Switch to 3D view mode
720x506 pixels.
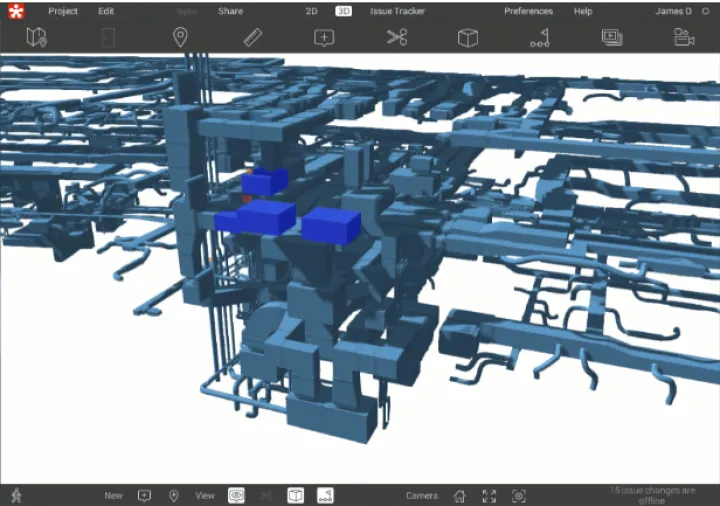click(344, 11)
